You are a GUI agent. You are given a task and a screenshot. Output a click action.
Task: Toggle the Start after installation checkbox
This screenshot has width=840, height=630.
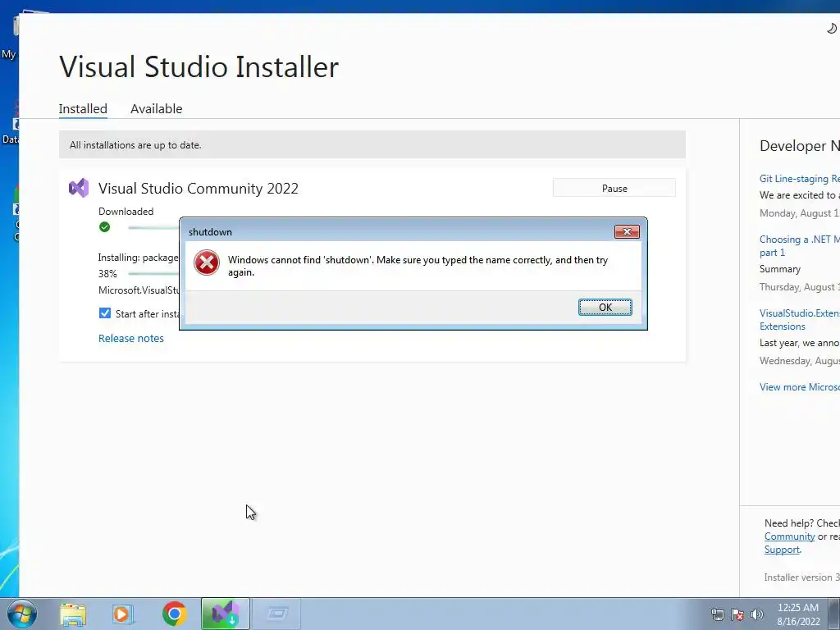click(105, 313)
